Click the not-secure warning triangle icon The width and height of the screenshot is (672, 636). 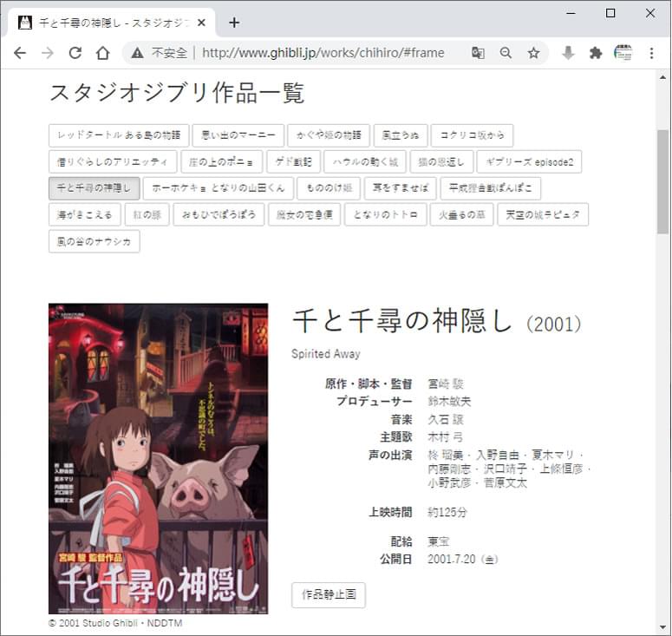pos(137,53)
